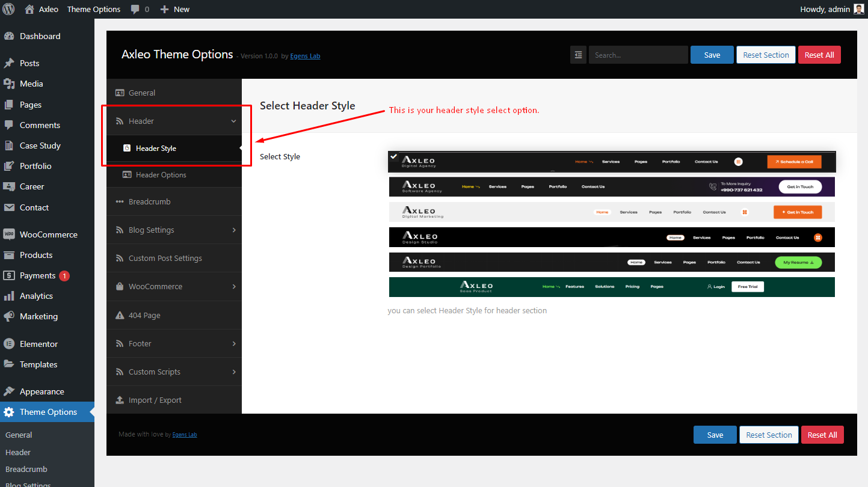The height and width of the screenshot is (487, 868).
Task: Click the Comments speech bubble sidebar icon
Action: [x=9, y=125]
